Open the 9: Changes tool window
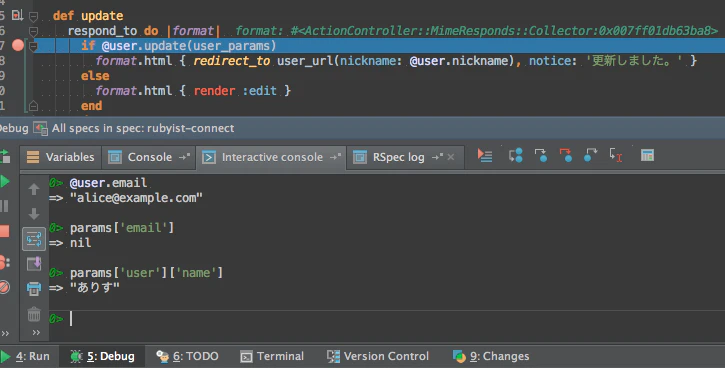 [491, 356]
